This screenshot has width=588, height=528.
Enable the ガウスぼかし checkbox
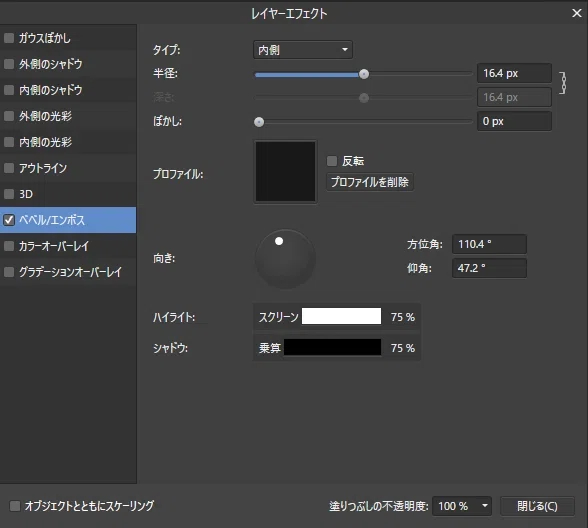pyautogui.click(x=9, y=38)
